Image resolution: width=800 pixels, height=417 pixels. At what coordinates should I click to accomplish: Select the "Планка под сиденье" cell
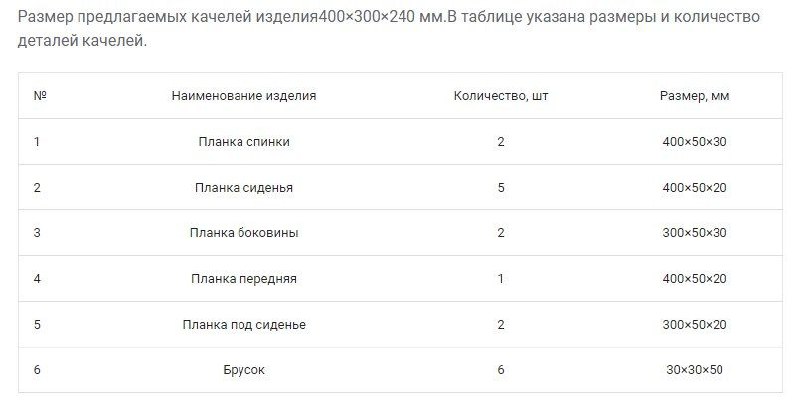[244, 325]
